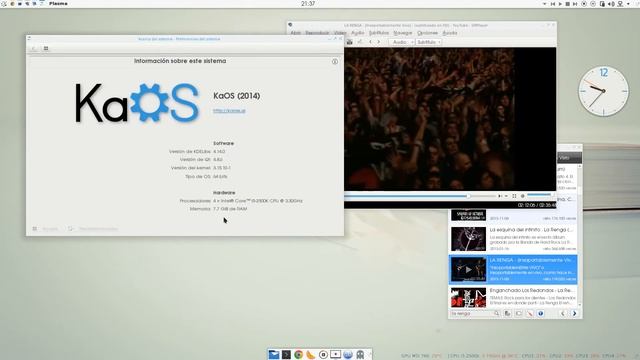Open the overview grid icon in System Settings
Screen dimensions: 640x360
[46, 49]
